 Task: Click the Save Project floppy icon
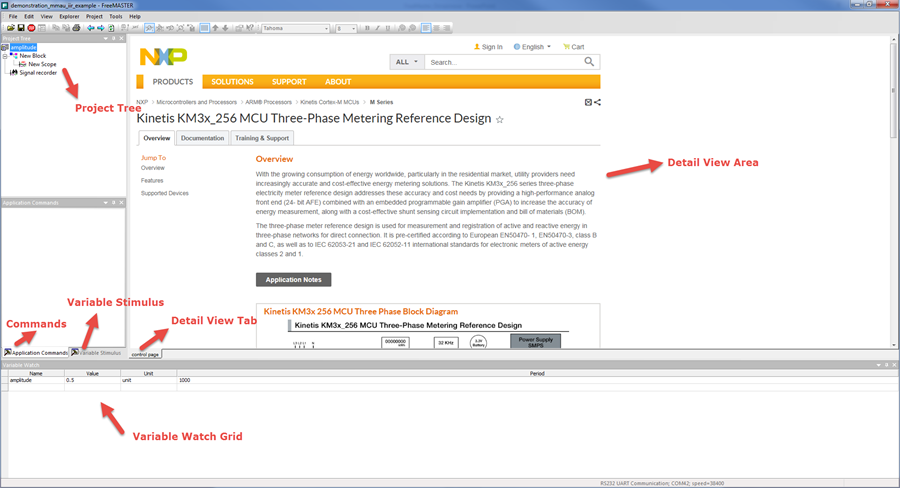21,28
